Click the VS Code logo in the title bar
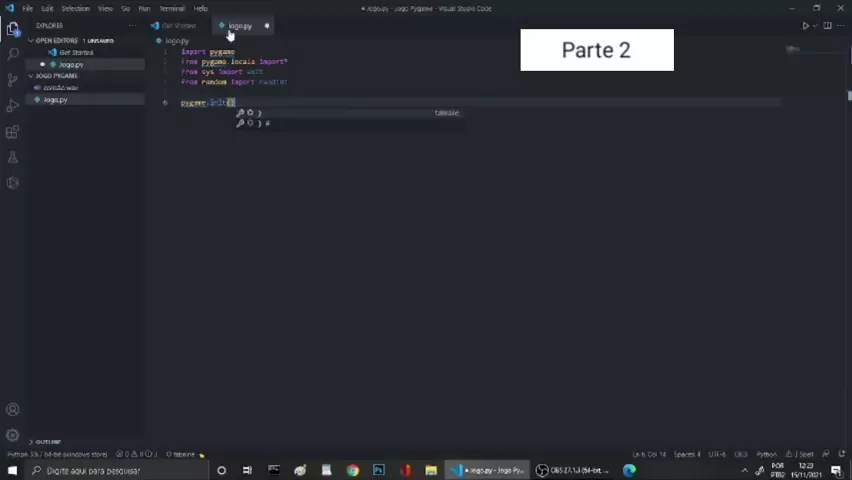The image size is (852, 480). tap(10, 8)
